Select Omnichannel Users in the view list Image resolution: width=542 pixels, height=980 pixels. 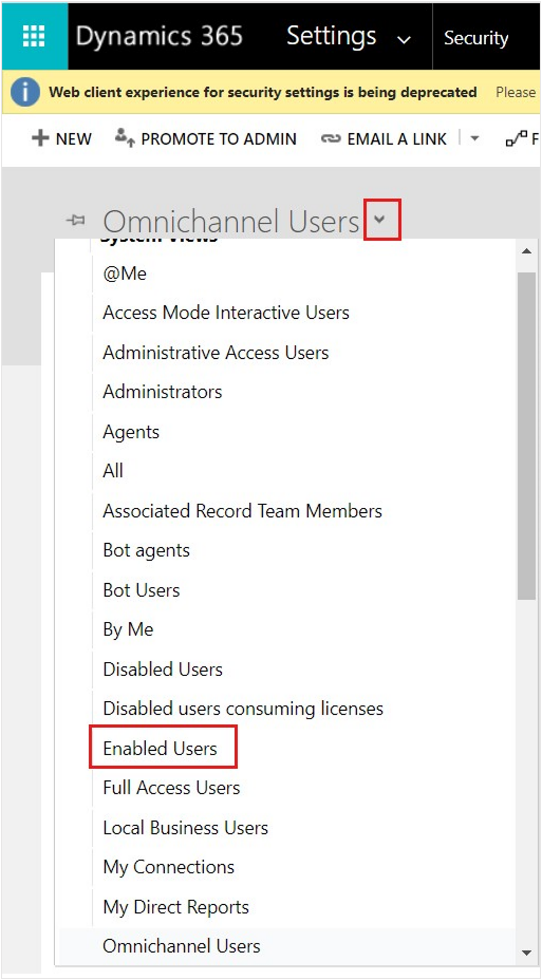pos(182,946)
